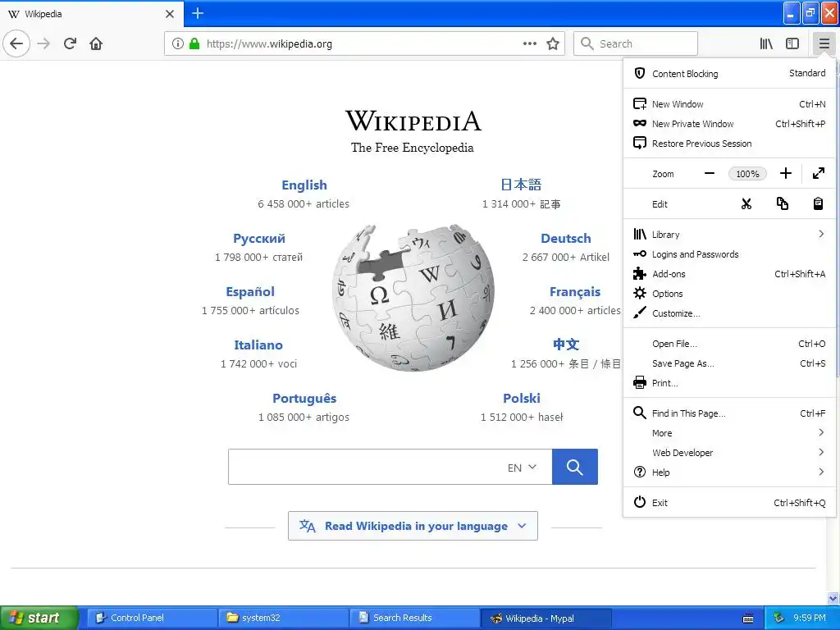Expand the Library submenu

click(x=729, y=234)
